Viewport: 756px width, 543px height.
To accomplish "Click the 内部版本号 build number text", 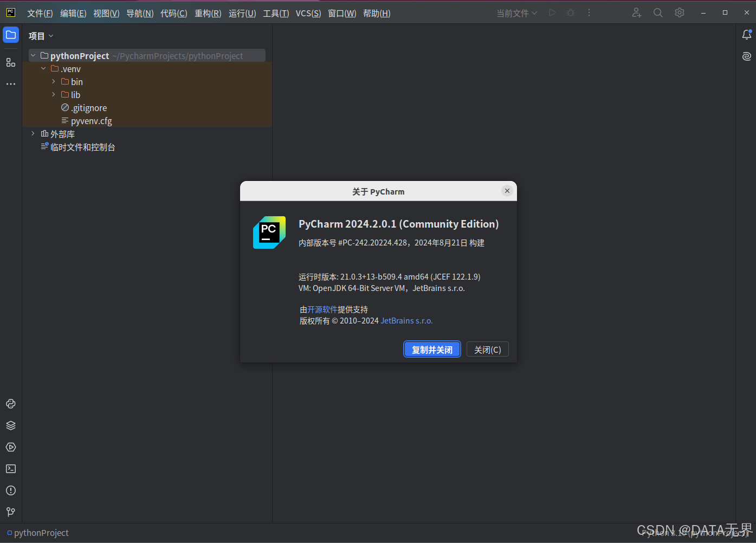I will 391,243.
